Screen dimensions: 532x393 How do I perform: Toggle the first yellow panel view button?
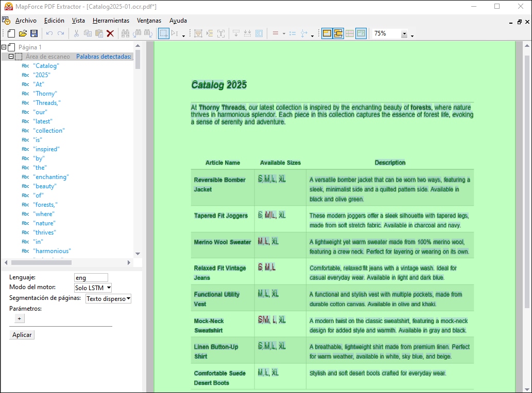click(x=327, y=33)
